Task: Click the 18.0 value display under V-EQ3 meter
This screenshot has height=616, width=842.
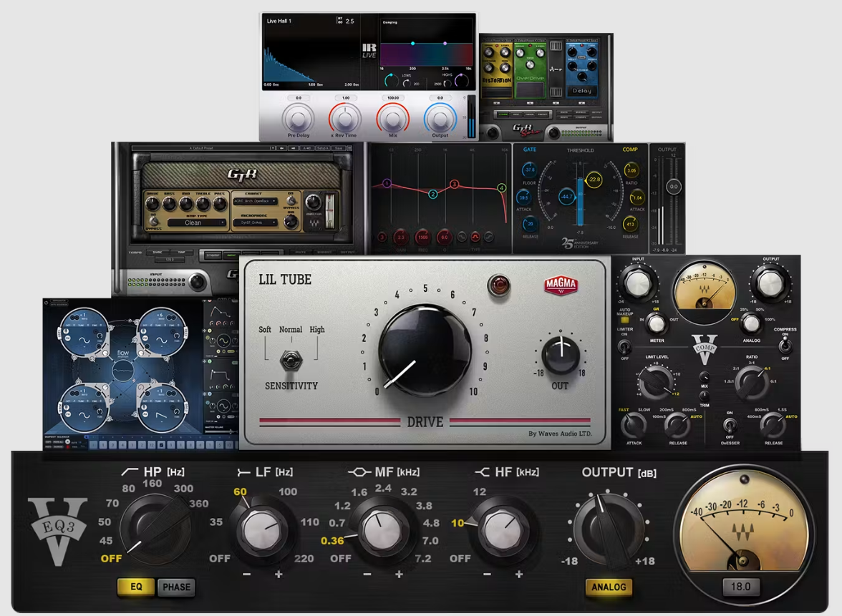Action: click(x=740, y=587)
